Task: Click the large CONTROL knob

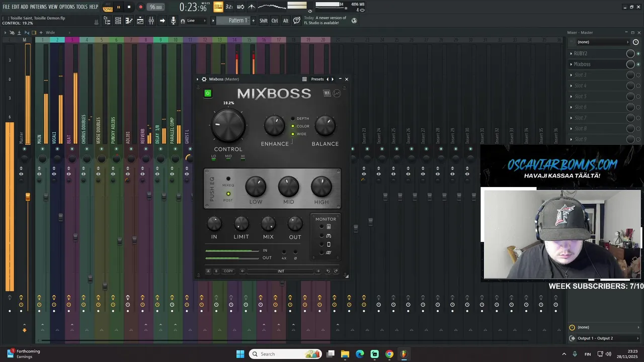Action: 228,125
